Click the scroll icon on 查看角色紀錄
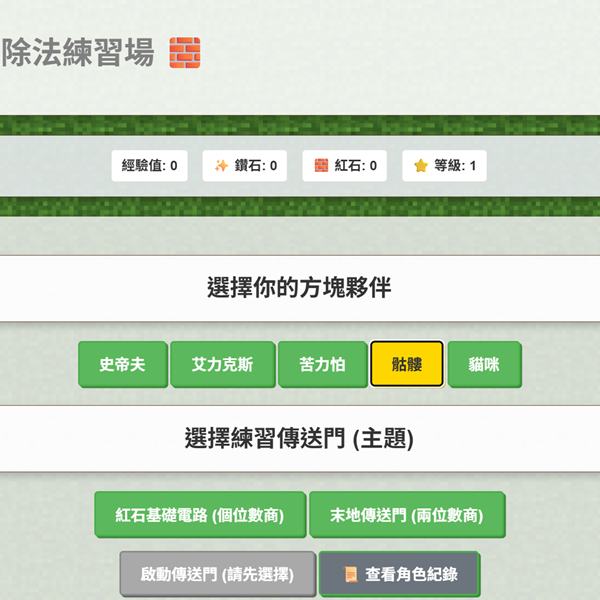Image resolution: width=600 pixels, height=600 pixels. (350, 574)
